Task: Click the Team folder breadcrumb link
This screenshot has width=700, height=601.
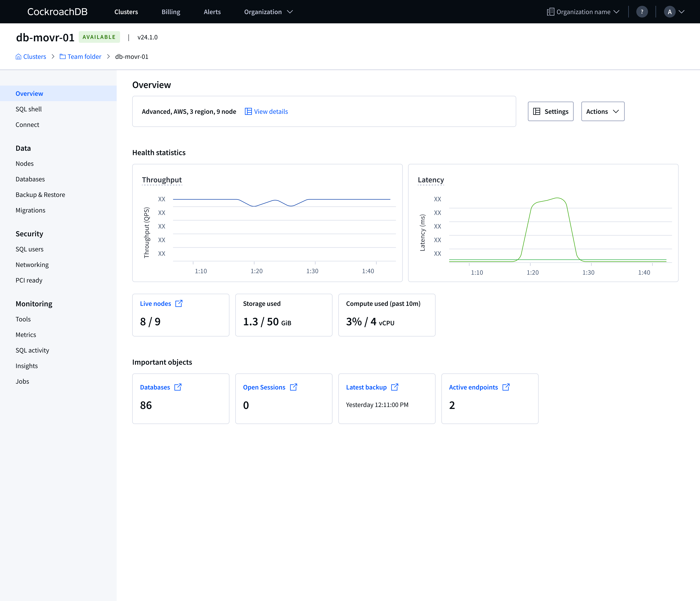Action: tap(84, 56)
